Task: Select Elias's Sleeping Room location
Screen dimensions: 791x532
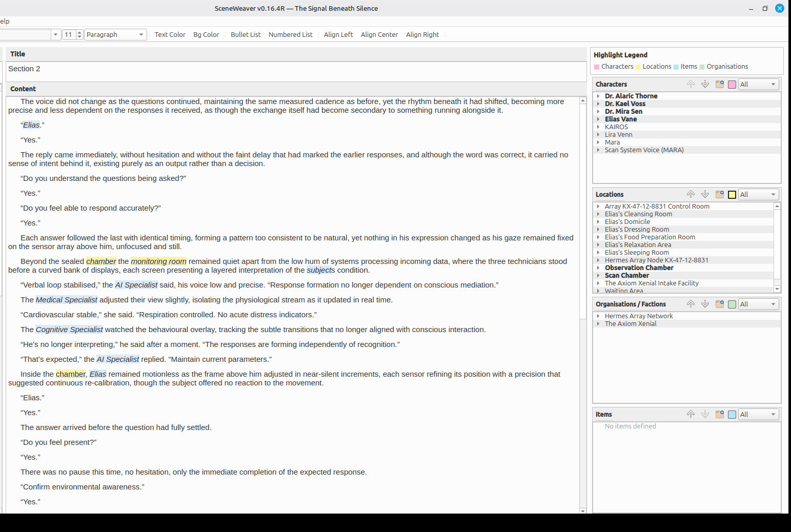Action: 683,252
